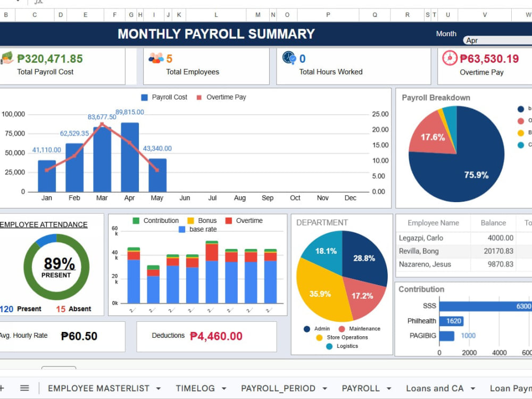
Task: Click the Nazareno, Jesus table row name
Action: tap(425, 264)
